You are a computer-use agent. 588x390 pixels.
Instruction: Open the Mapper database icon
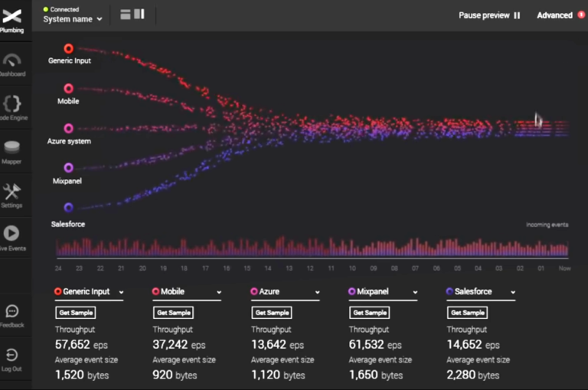(x=11, y=148)
